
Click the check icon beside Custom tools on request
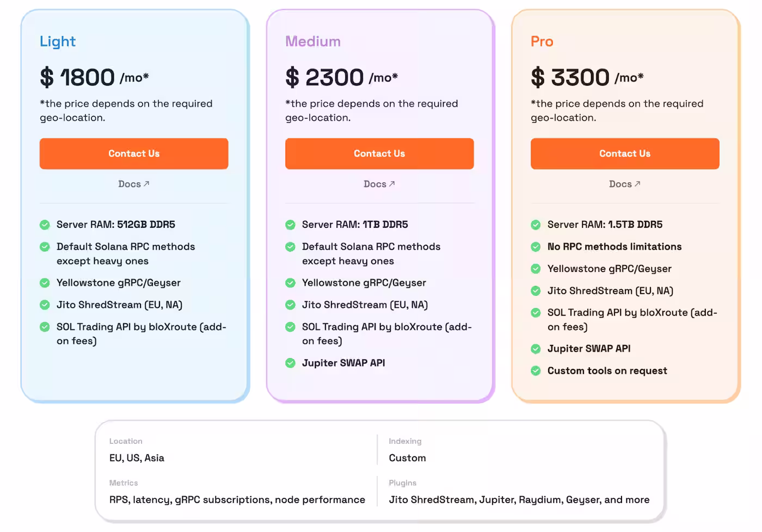pos(536,371)
